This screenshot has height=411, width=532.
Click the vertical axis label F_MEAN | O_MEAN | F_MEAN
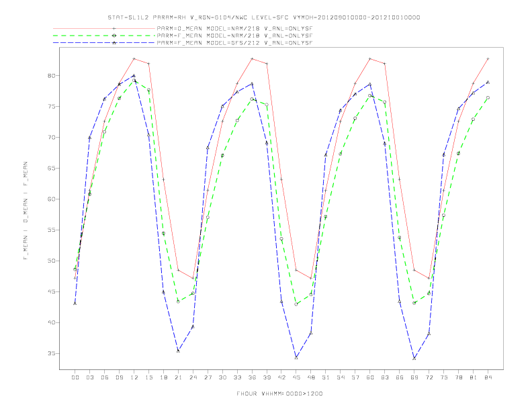pyautogui.click(x=26, y=211)
